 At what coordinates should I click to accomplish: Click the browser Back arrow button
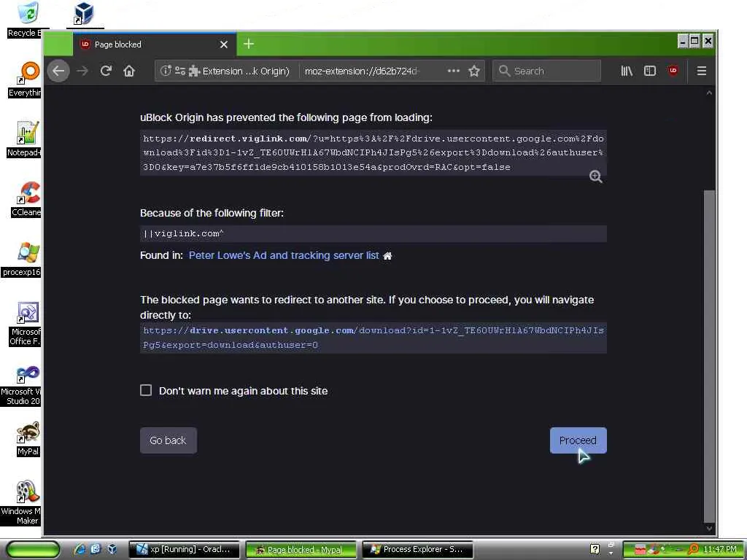58,71
